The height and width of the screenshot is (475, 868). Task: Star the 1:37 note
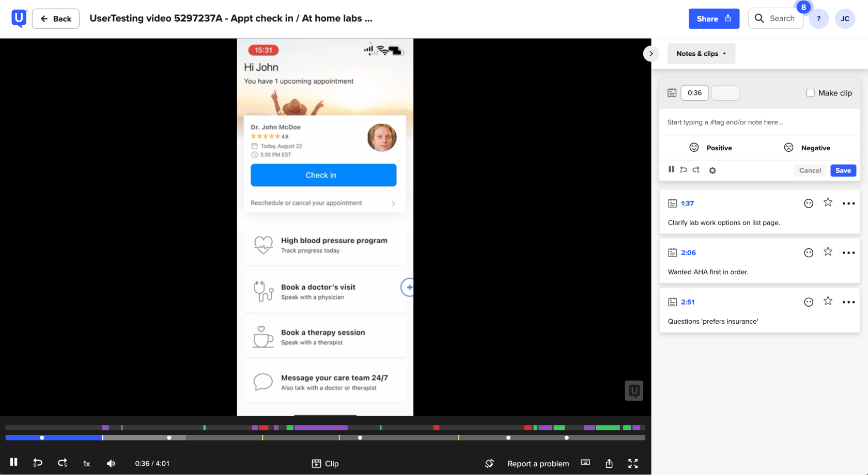[828, 203]
